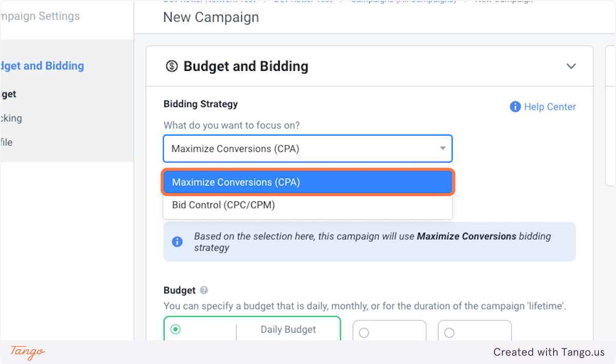Viewport: 616px width, 364px height.
Task: Jump to the Tracking sidebar sub-item
Action: click(11, 118)
